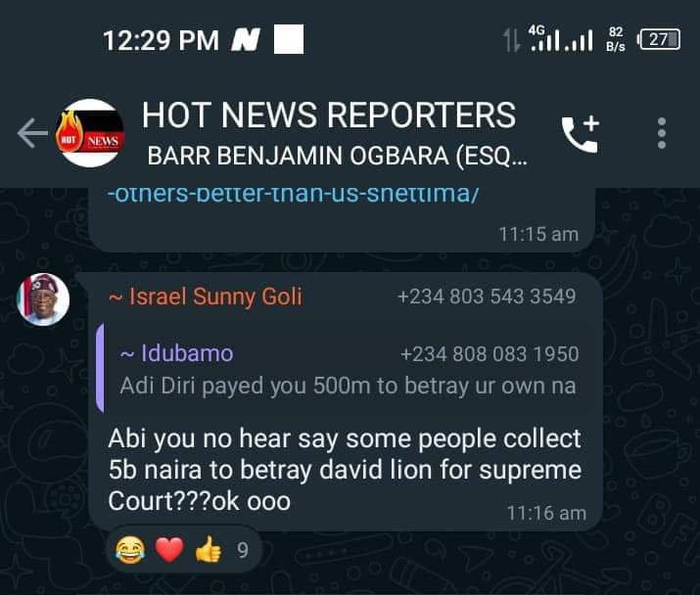
Task: Tap the laughing emoji reaction
Action: coord(130,550)
